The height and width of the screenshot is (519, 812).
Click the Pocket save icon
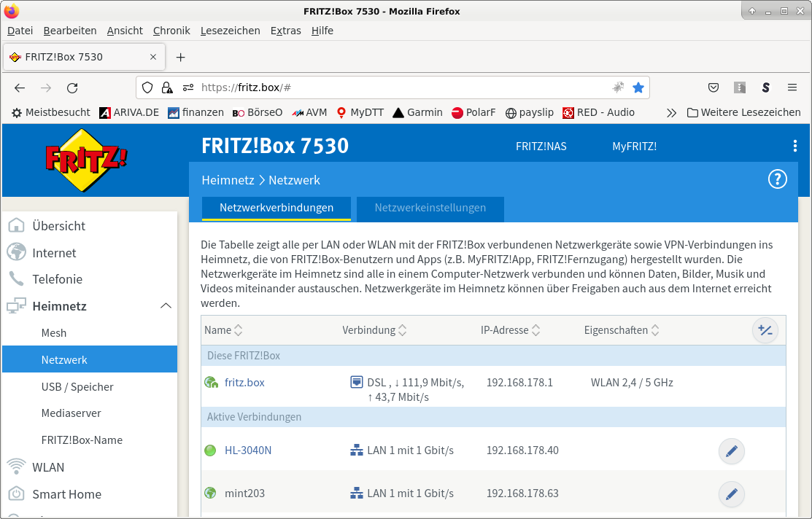coord(713,87)
